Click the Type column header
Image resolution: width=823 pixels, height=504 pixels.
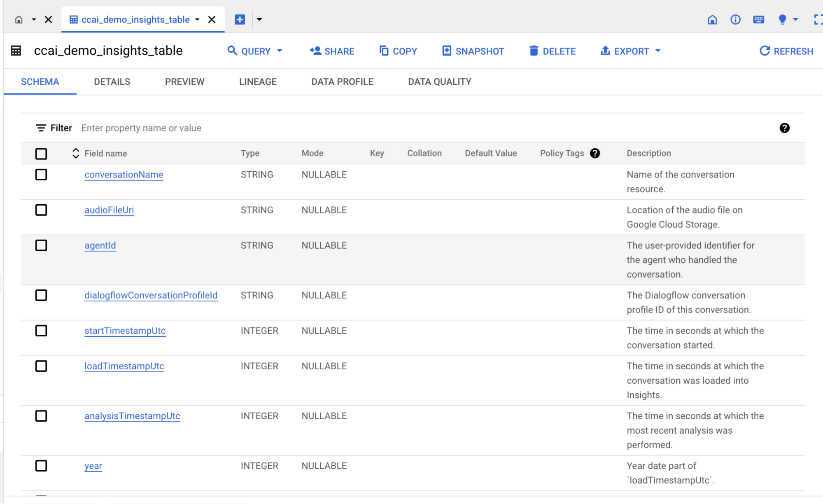click(250, 153)
